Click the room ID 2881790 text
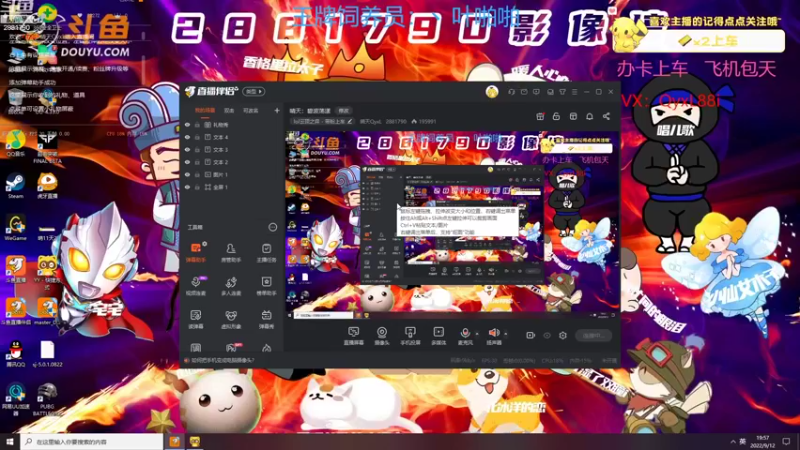Viewport: 800px width, 450px height. [x=396, y=121]
